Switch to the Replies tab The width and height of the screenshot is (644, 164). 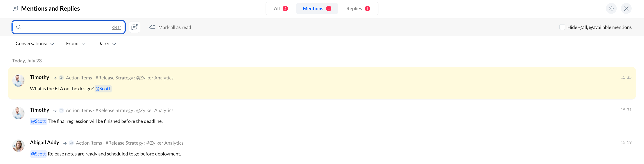point(358,9)
